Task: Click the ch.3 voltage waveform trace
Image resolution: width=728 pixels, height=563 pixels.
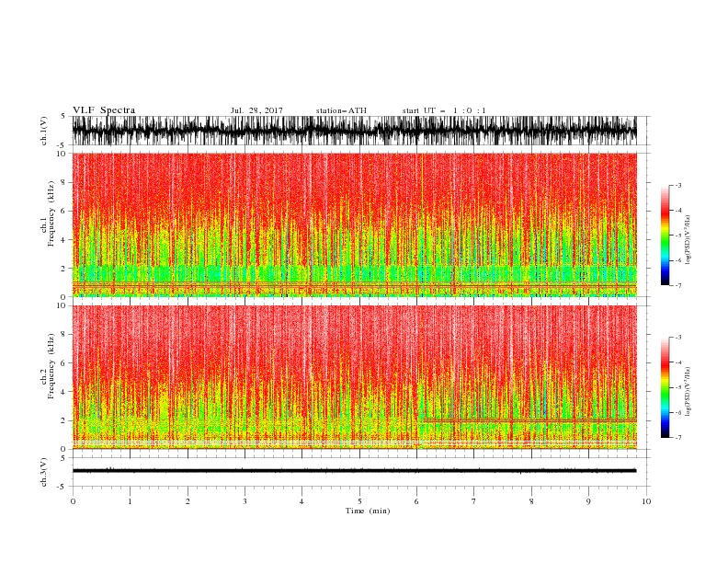Action: 354,471
